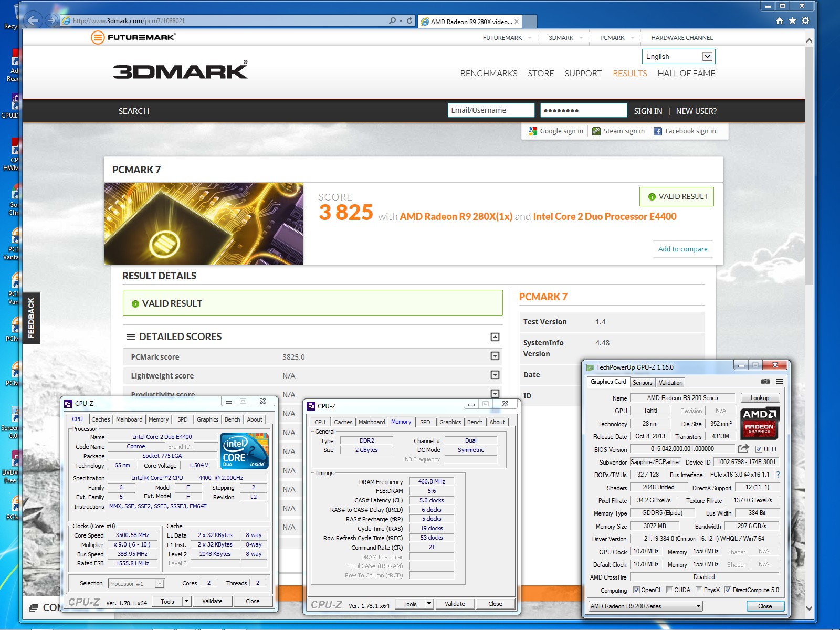Open the Caches tab in the CPU-Z processor window
Image resolution: width=840 pixels, height=630 pixels.
pos(100,419)
